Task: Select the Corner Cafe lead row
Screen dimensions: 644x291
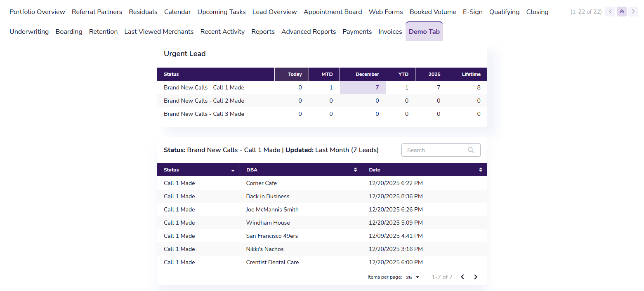Action: (x=262, y=183)
